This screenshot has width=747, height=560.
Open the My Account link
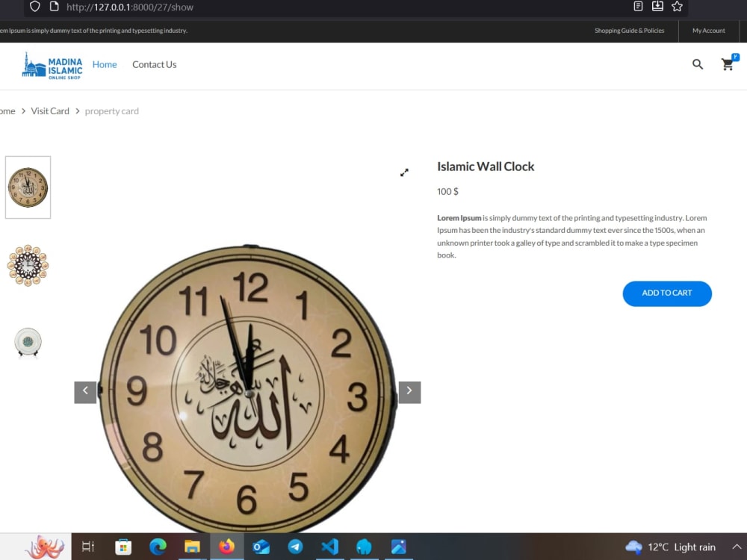click(709, 31)
